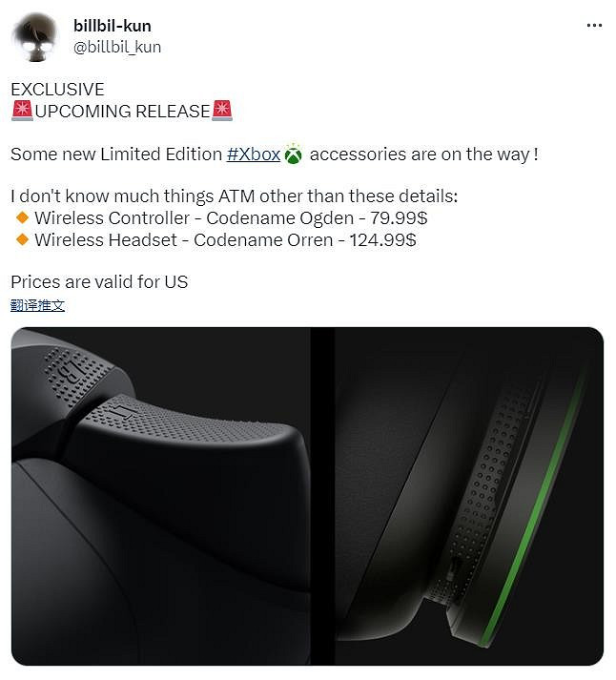Click the orange diamond beside Wireless Controller
Viewport: 616px width, 680px height.
point(22,217)
